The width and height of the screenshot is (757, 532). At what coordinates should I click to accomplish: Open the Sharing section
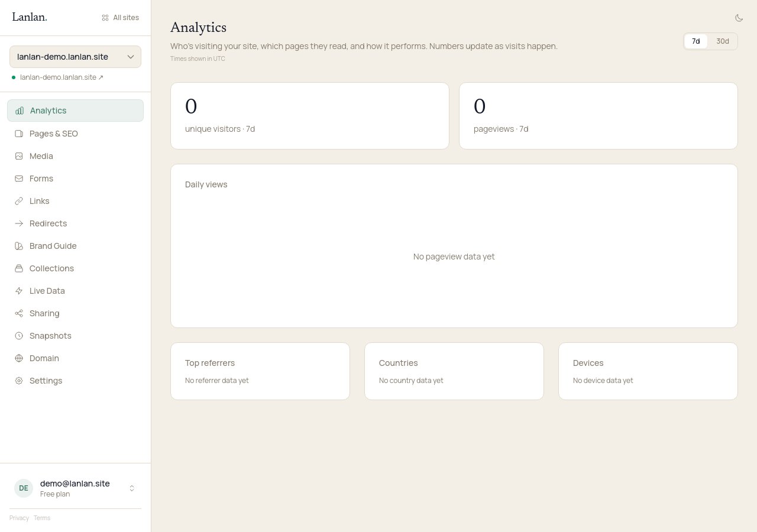click(x=75, y=313)
